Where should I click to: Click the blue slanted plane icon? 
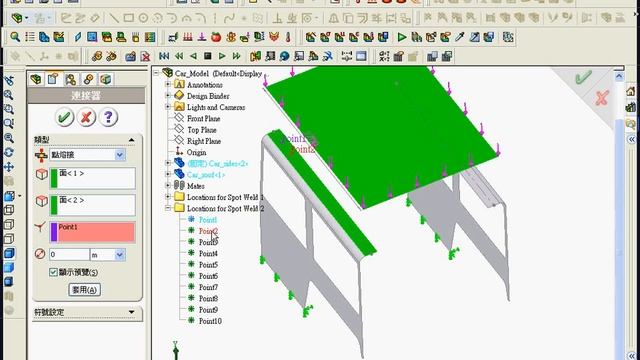(77, 37)
